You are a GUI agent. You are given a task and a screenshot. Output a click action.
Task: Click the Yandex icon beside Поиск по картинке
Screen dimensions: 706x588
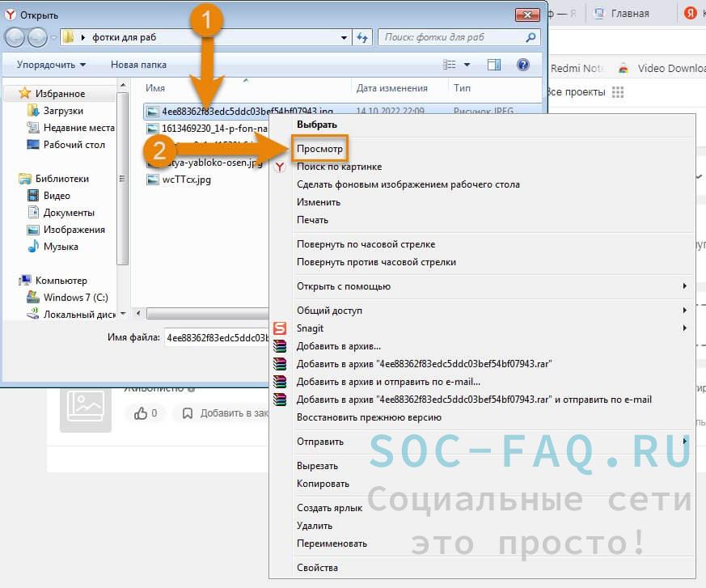pos(280,167)
